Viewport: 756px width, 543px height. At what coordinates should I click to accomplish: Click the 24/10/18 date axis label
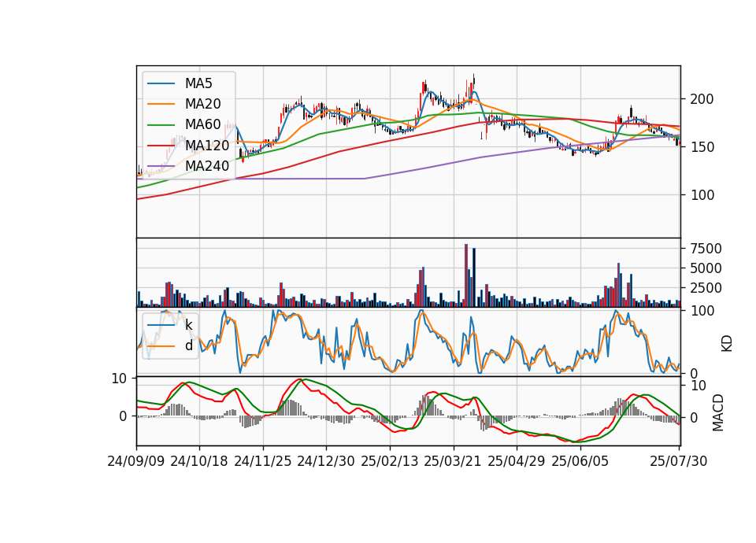coord(199,461)
